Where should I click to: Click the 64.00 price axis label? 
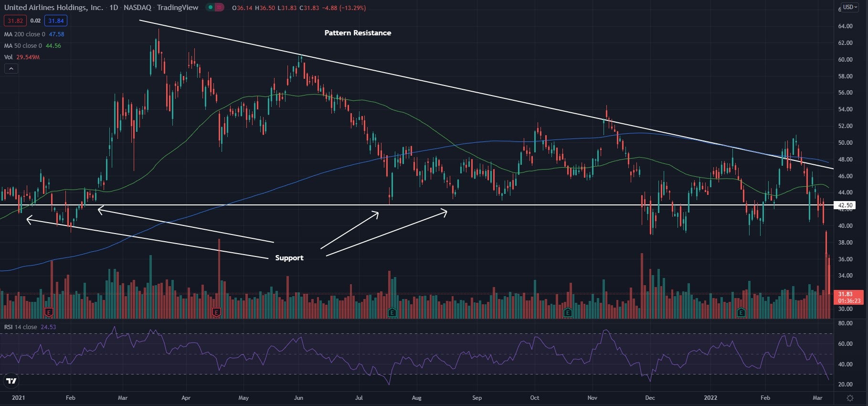click(845, 26)
